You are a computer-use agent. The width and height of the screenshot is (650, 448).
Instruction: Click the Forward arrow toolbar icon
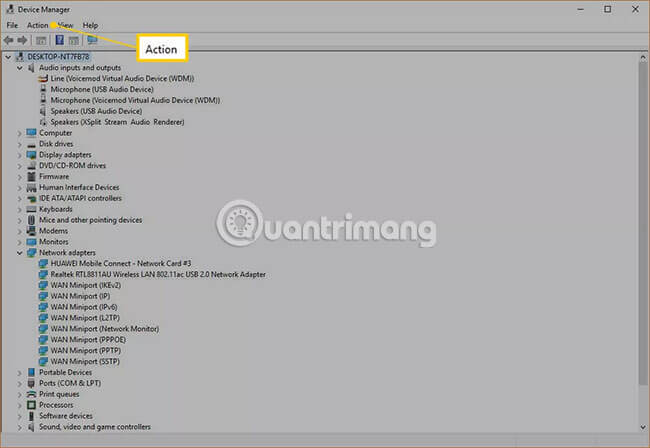pos(22,40)
